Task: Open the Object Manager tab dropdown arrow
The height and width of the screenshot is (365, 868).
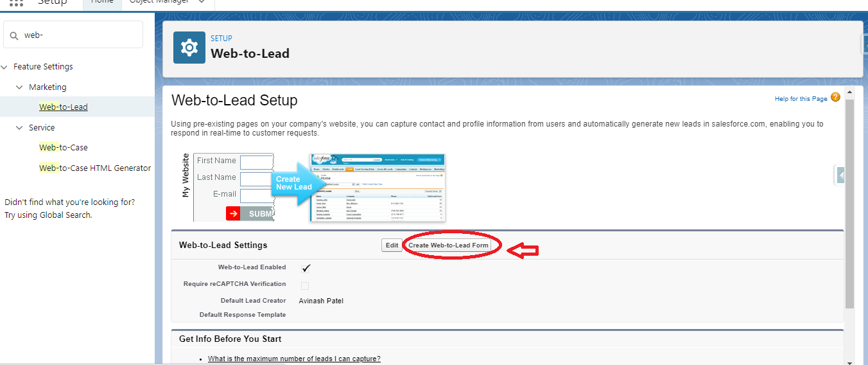Action: [x=202, y=2]
